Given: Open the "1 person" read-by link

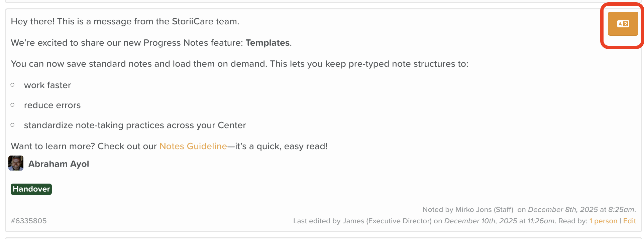Looking at the screenshot, I should 603,221.
